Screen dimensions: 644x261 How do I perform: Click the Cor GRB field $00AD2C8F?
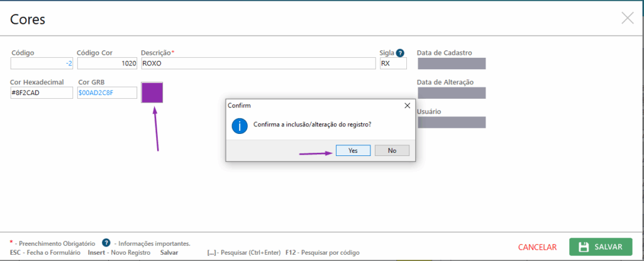pos(107,93)
